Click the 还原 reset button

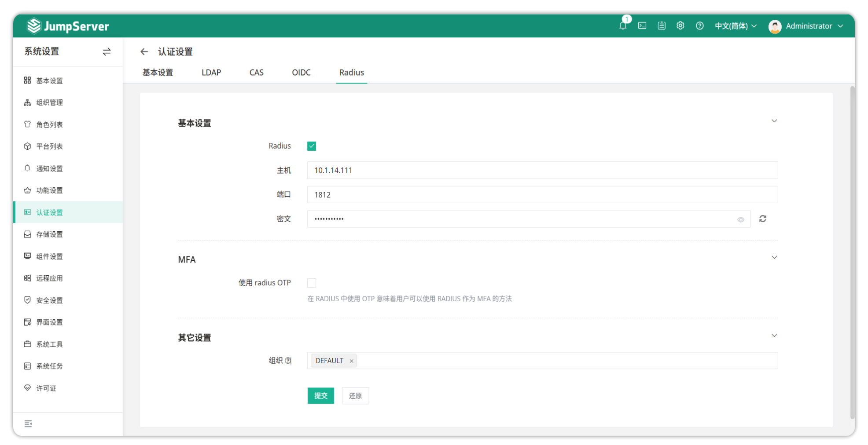355,396
